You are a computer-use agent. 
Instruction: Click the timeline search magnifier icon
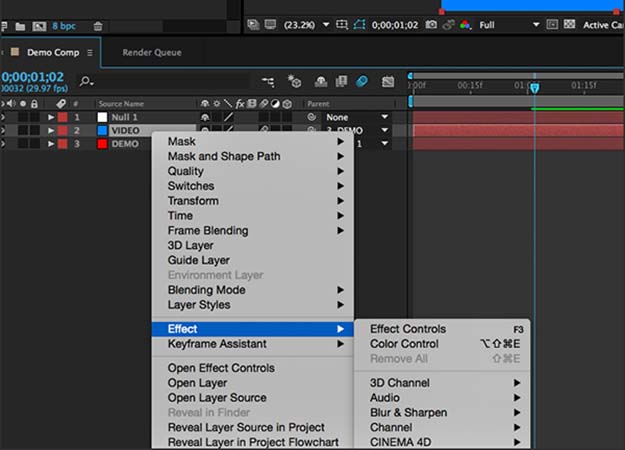pyautogui.click(x=87, y=81)
